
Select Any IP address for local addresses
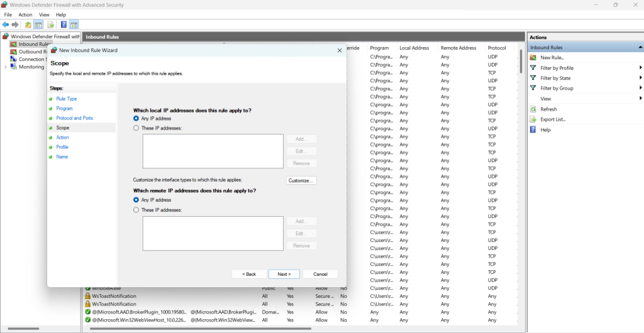[136, 118]
